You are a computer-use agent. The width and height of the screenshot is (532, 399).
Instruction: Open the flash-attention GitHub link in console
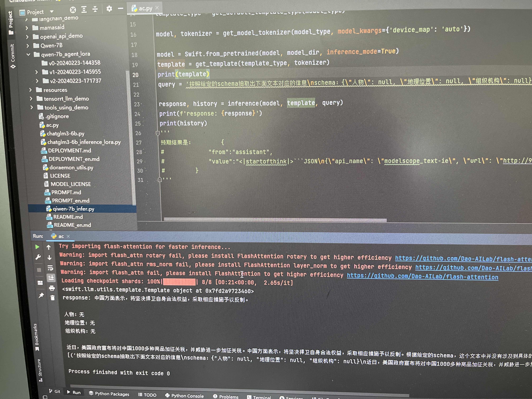coord(422,276)
